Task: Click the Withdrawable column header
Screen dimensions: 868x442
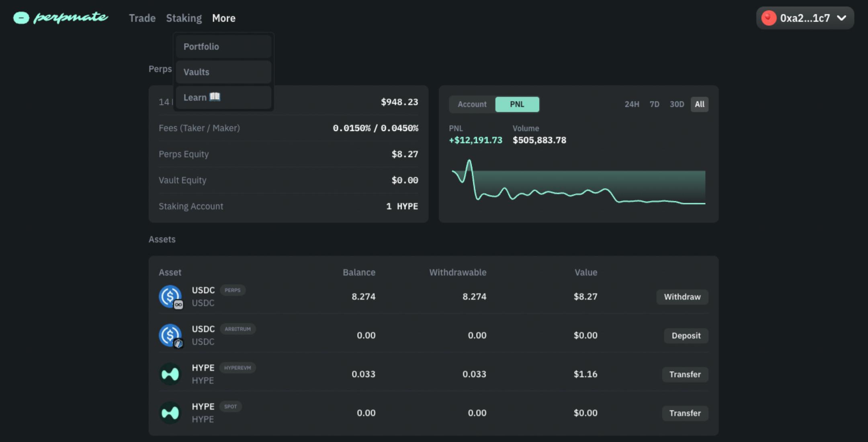Action: click(x=458, y=273)
